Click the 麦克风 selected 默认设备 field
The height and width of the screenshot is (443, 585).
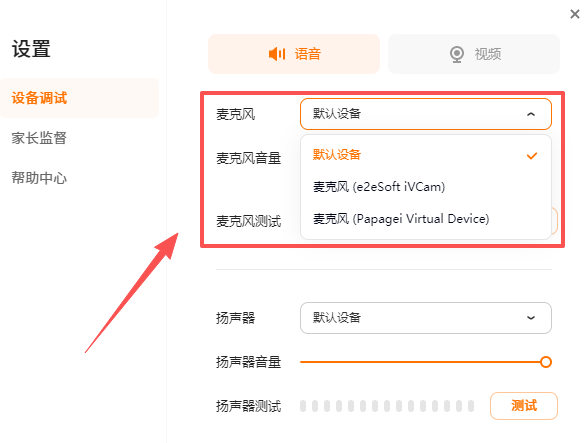(426, 114)
